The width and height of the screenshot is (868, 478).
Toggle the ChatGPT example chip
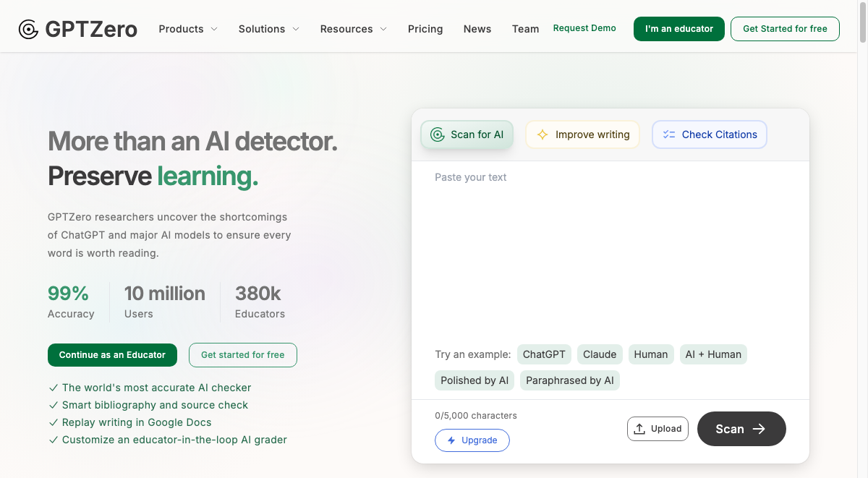[x=544, y=354]
